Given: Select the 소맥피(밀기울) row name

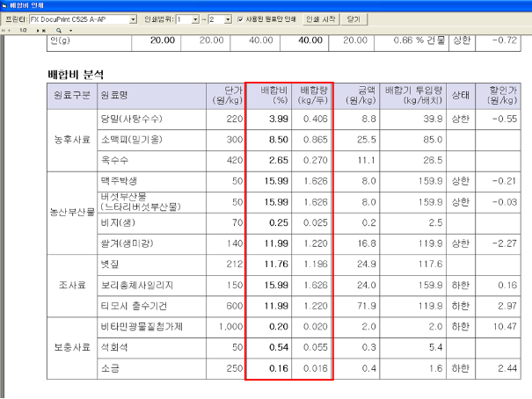Looking at the screenshot, I should [131, 140].
